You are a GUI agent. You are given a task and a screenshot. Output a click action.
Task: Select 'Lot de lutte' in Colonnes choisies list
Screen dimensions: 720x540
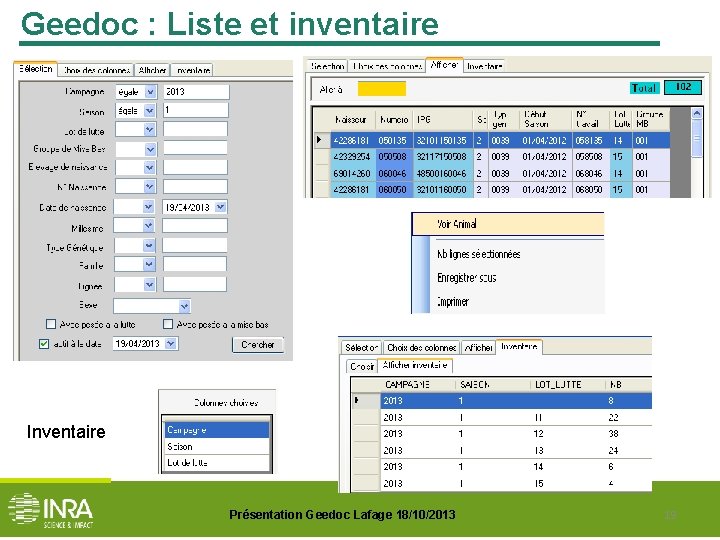tap(216, 462)
